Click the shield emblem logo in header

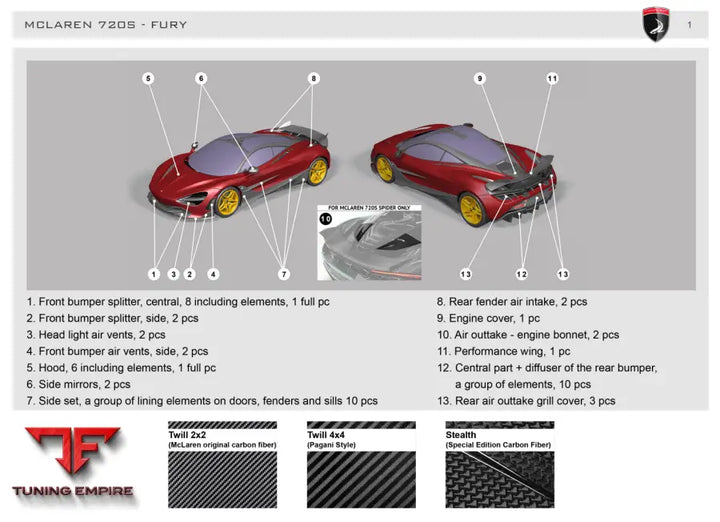pos(655,24)
